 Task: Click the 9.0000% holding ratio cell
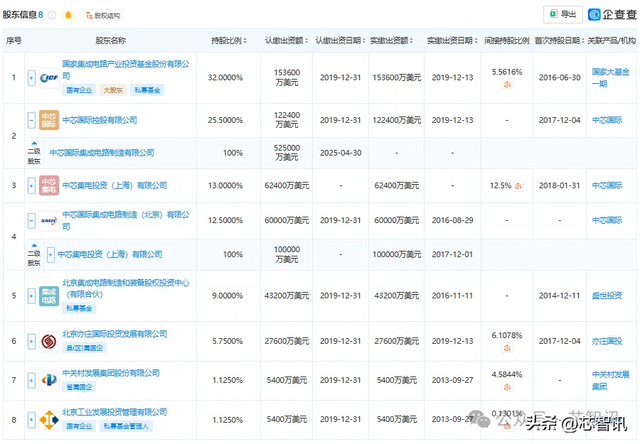click(x=227, y=296)
